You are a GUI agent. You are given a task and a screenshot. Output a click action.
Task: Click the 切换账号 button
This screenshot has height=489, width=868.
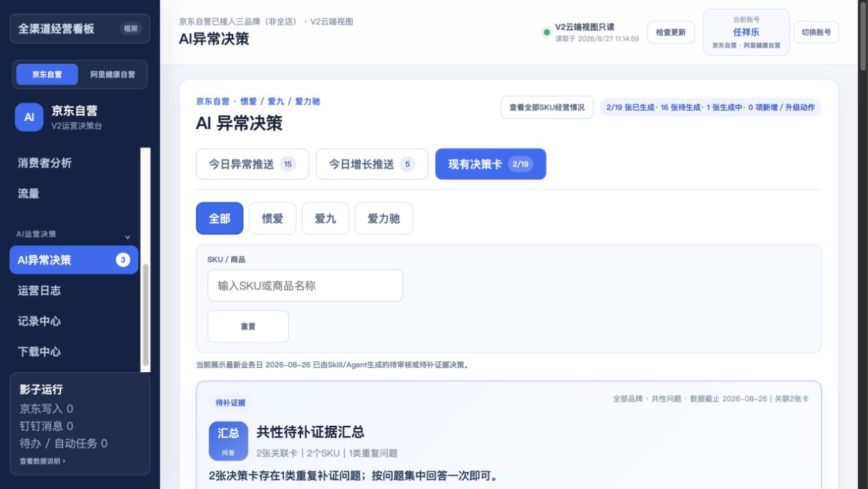coord(816,32)
